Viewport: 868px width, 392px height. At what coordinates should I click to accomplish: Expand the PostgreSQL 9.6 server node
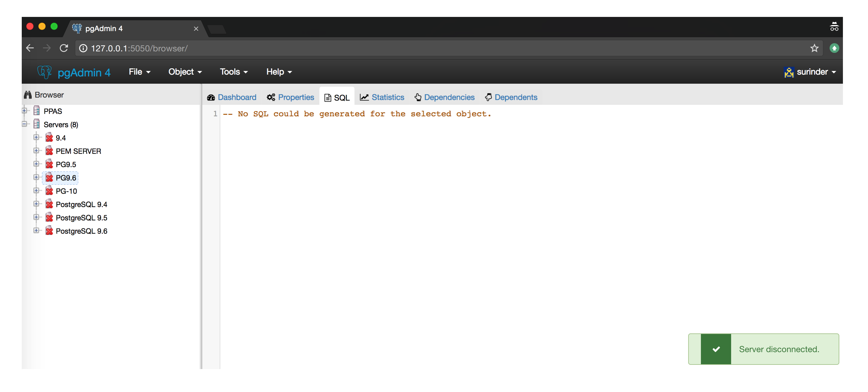36,231
